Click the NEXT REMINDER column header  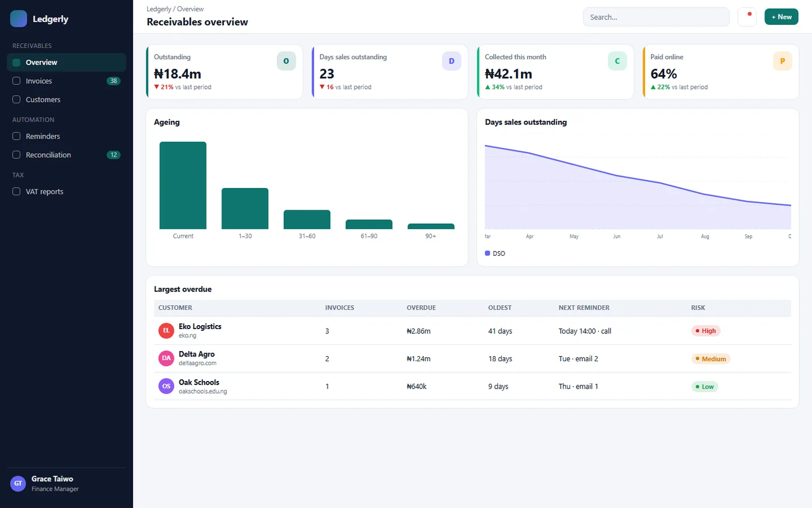[x=584, y=308]
